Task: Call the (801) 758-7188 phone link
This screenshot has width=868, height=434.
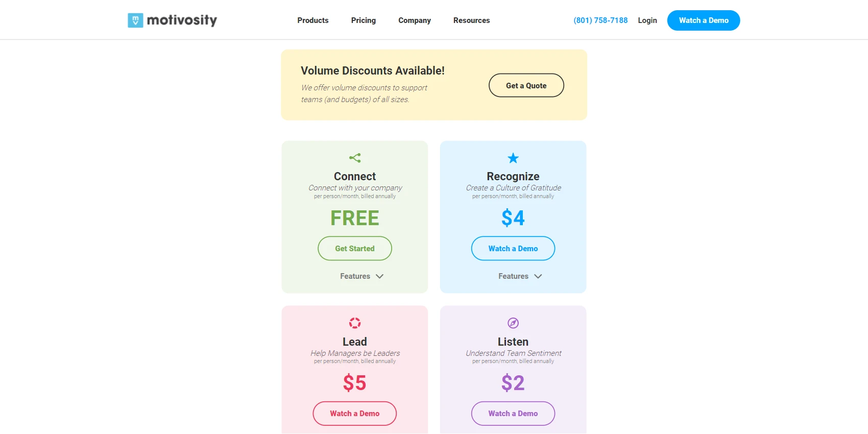Action: [x=600, y=20]
